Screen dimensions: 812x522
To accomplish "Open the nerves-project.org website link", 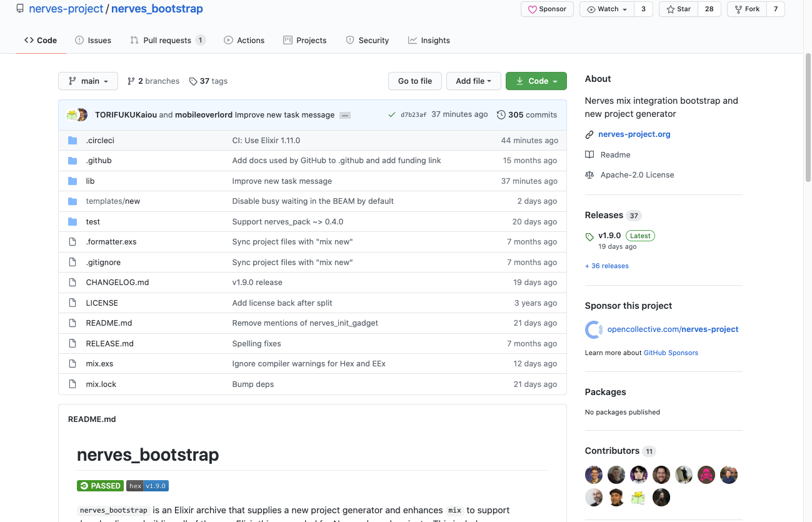I will click(634, 134).
